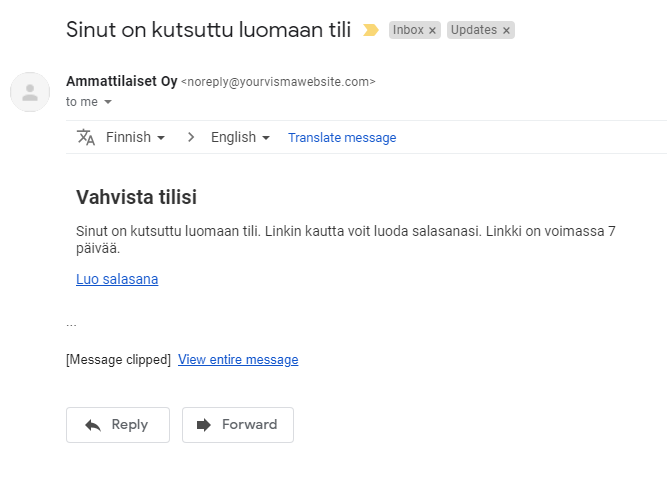Remove the Updates label with its X
667x487 pixels.
click(x=506, y=31)
